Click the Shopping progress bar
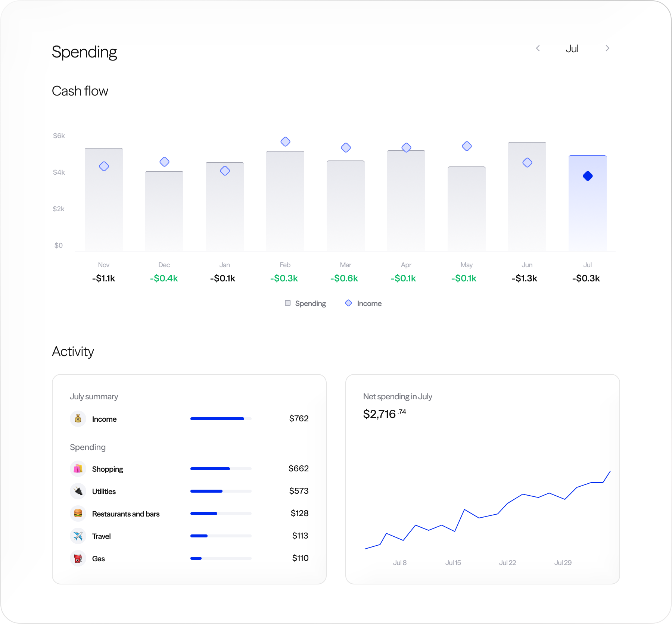Image resolution: width=672 pixels, height=624 pixels. point(221,469)
